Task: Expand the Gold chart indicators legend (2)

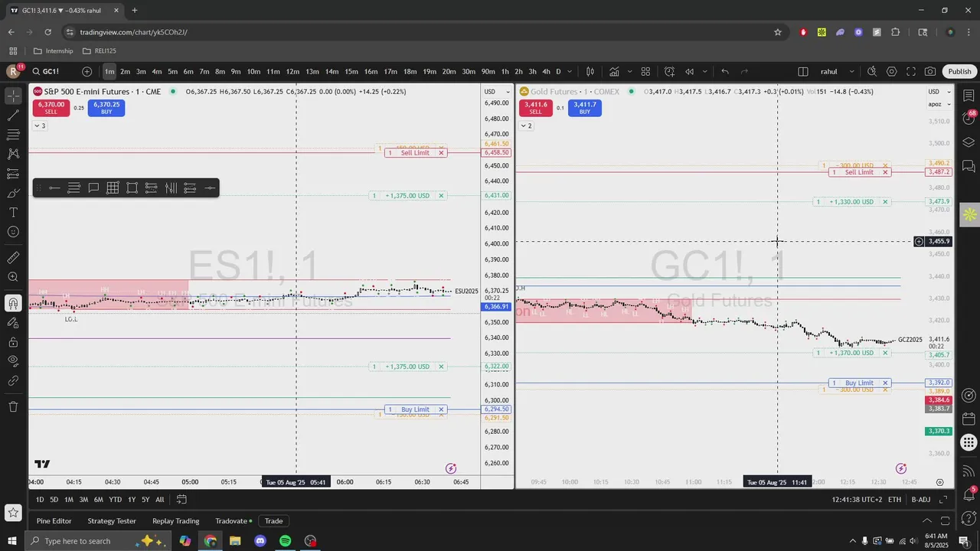Action: [x=525, y=126]
